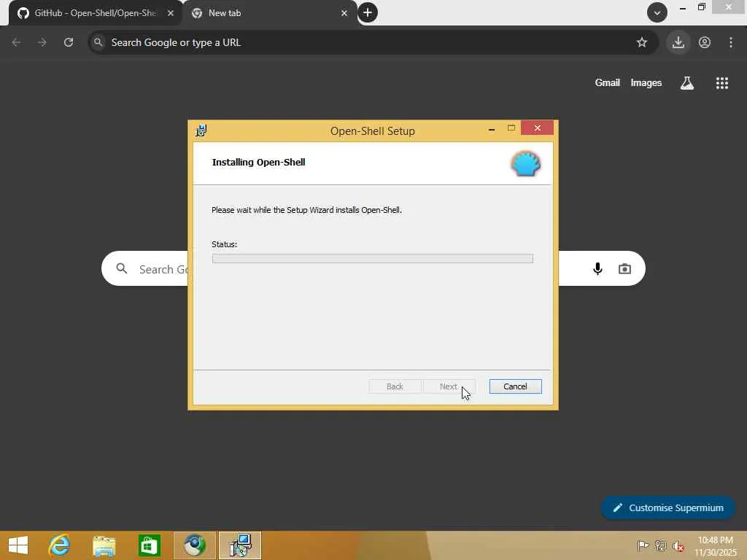Viewport: 747px width, 560px height.
Task: Open Search Labs flask icon
Action: click(x=686, y=83)
